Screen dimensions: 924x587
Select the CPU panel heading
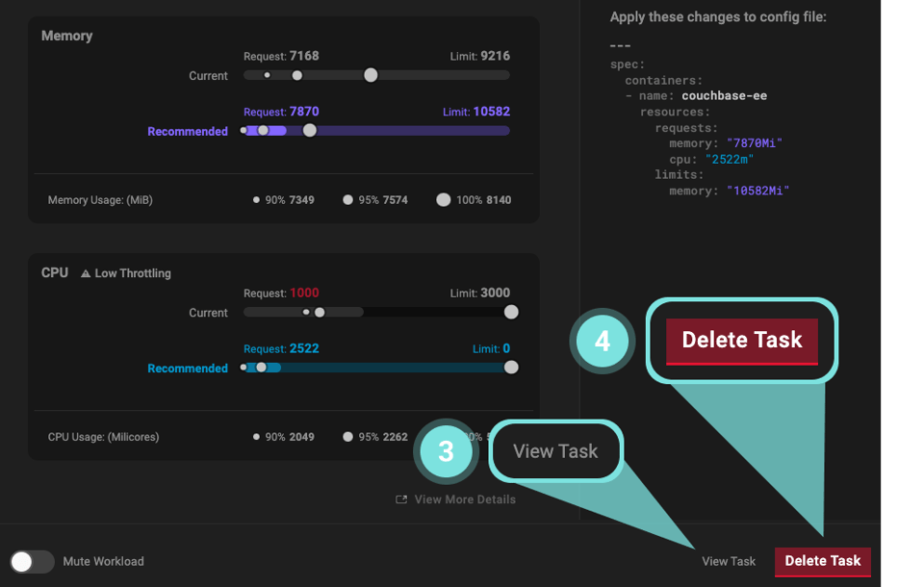[x=55, y=273]
